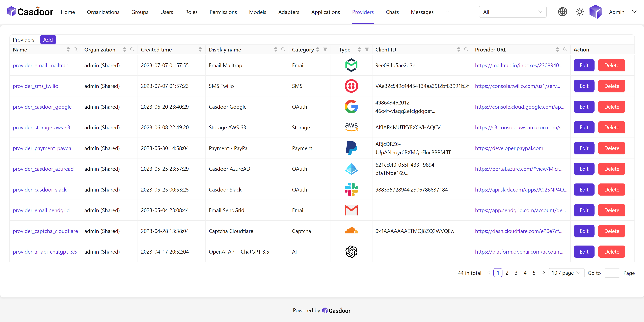Open the developer.paypal.com link
The image size is (644, 322).
(509, 148)
